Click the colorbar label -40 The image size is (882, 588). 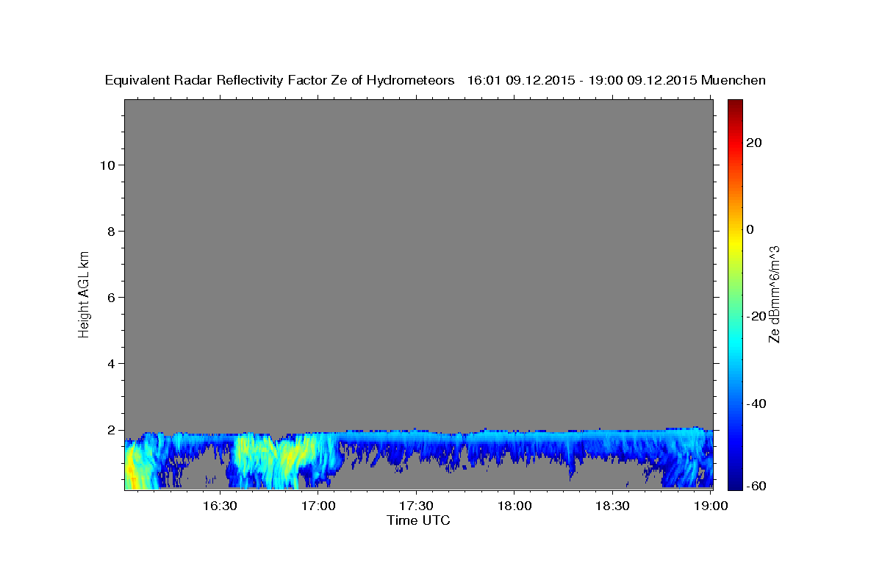(x=756, y=404)
